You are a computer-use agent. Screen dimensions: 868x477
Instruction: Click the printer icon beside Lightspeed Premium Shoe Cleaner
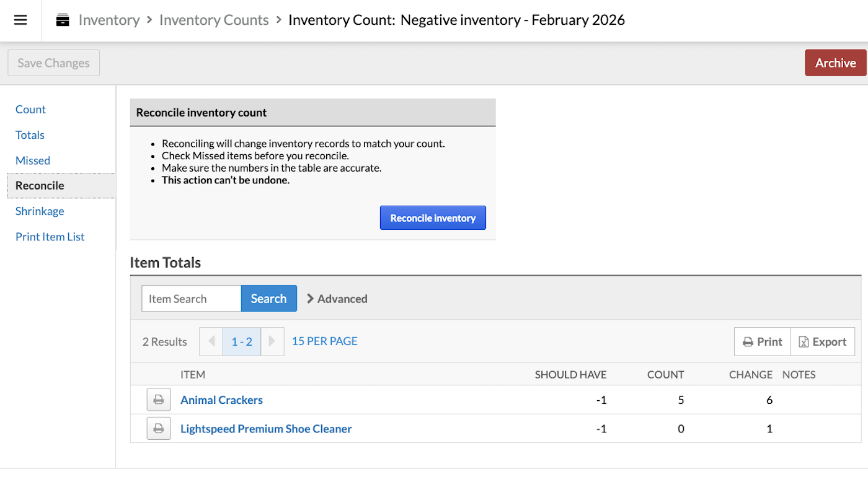[x=158, y=428]
